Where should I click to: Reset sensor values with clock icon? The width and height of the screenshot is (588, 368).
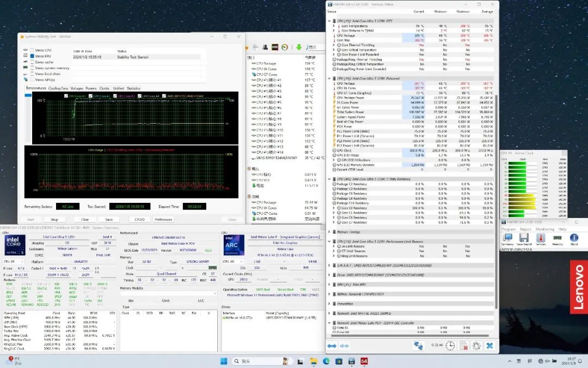(450, 346)
